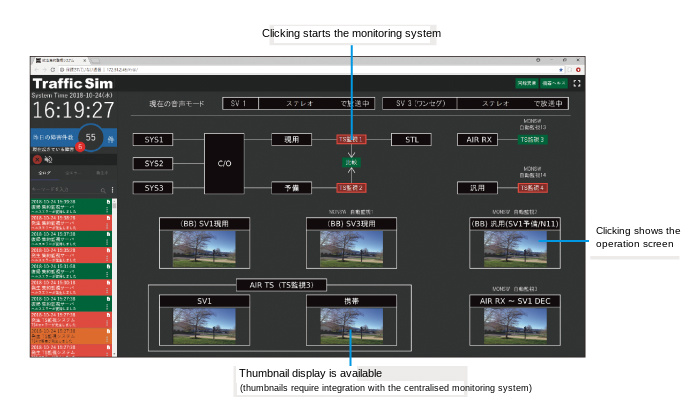
Task: Open the AIR RX ~ SV1 DEC thumbnail
Action: (515, 326)
